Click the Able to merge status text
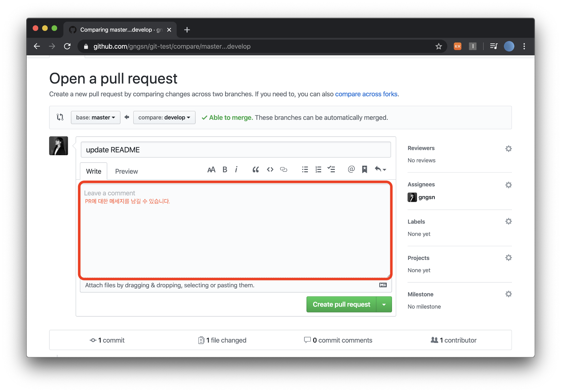 (x=231, y=118)
